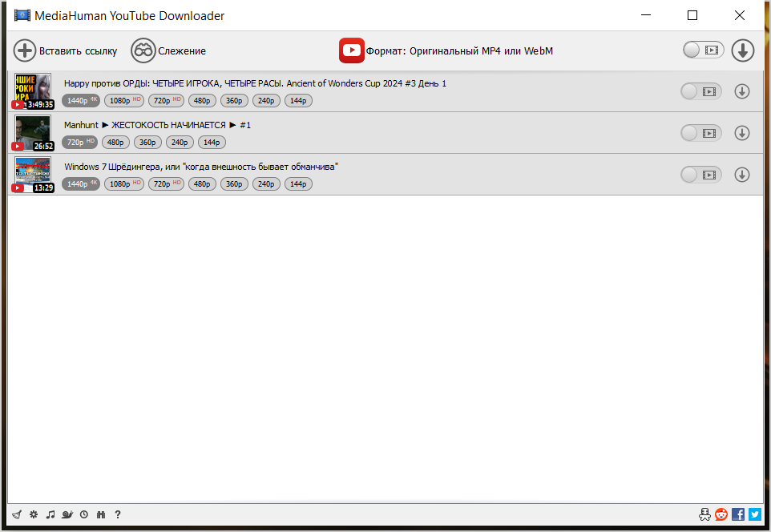Select 1080p HD quality for Windows 7 Шрёдингера
Viewport: 771px width, 532px height.
click(x=124, y=184)
